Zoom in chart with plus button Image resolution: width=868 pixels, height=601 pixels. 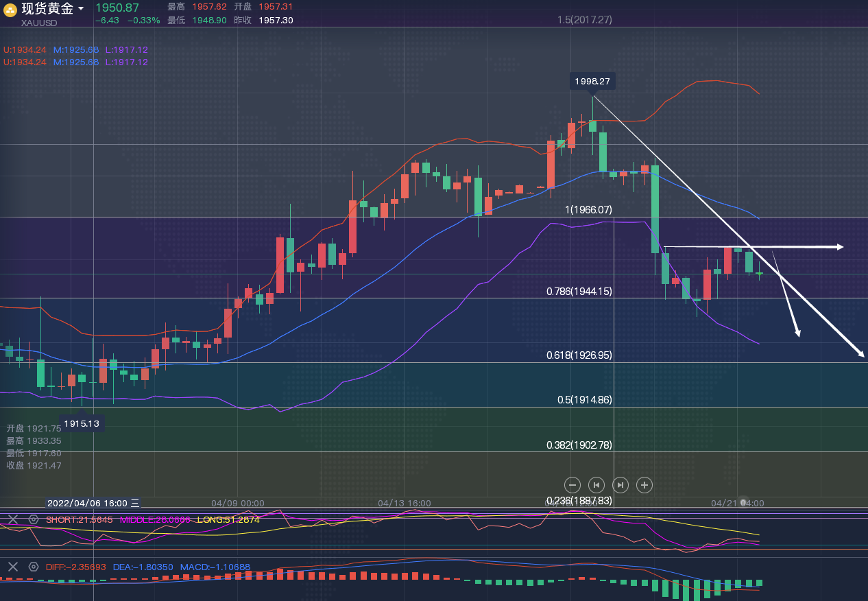(x=644, y=485)
